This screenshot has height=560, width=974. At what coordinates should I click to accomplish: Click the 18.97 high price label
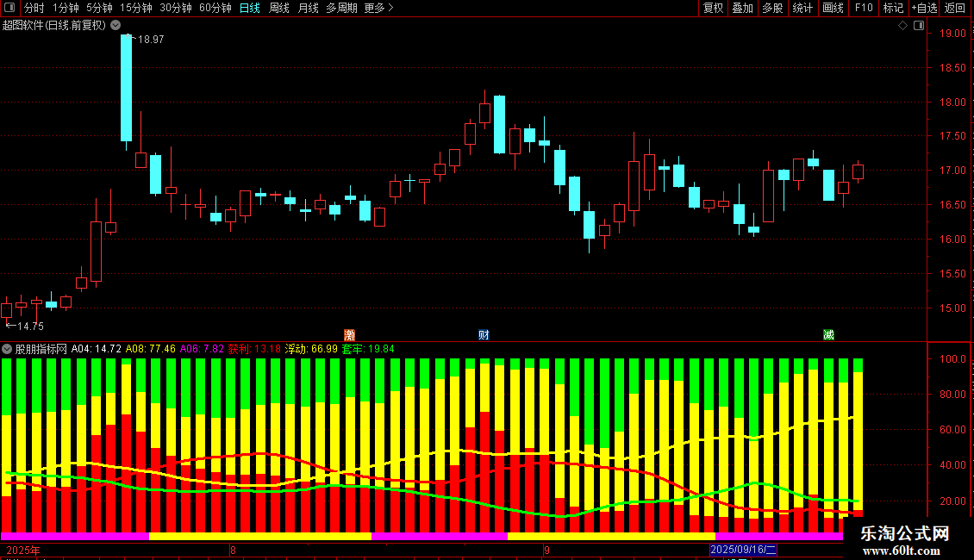151,39
